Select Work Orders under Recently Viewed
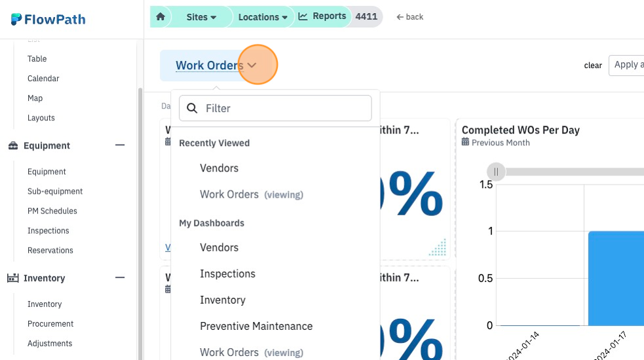 pyautogui.click(x=251, y=194)
